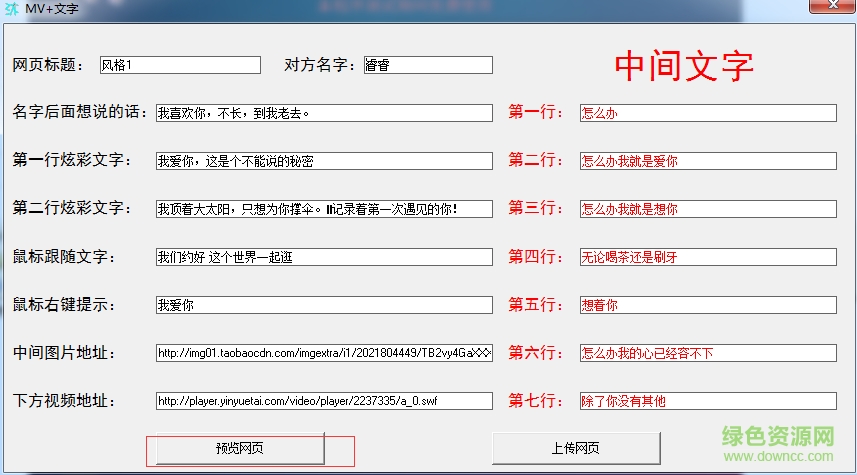
Task: Click the 上传网页 button
Action: (x=576, y=448)
